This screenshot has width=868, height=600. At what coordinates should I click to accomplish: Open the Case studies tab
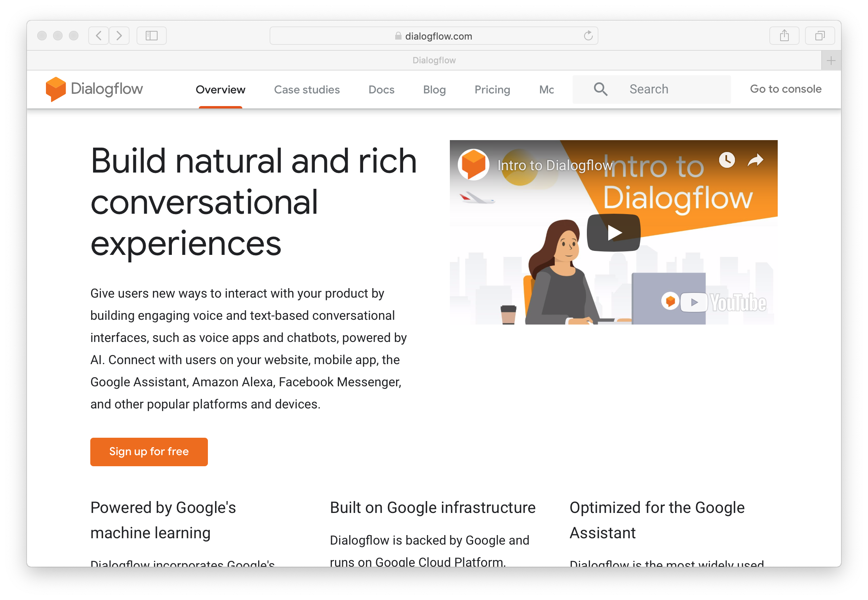coord(306,90)
